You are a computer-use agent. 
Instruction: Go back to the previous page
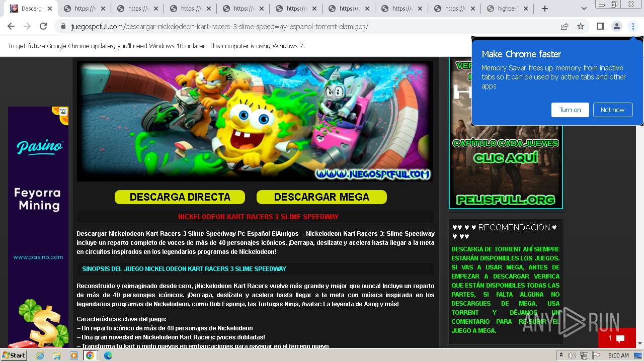click(x=11, y=26)
